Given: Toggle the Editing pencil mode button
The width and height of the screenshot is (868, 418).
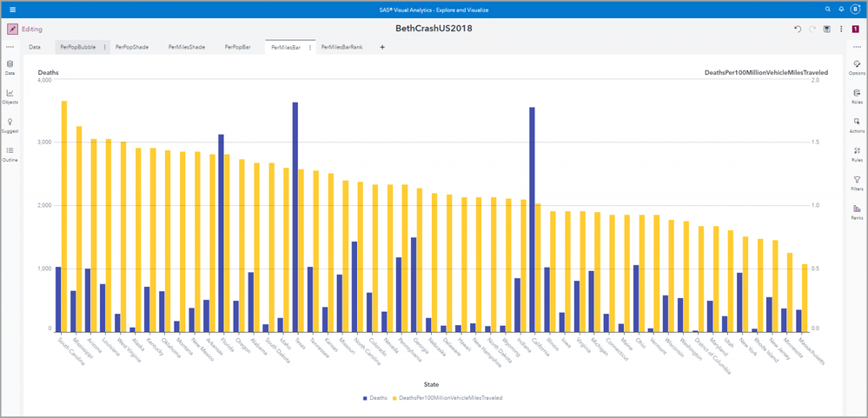Looking at the screenshot, I should tap(12, 29).
